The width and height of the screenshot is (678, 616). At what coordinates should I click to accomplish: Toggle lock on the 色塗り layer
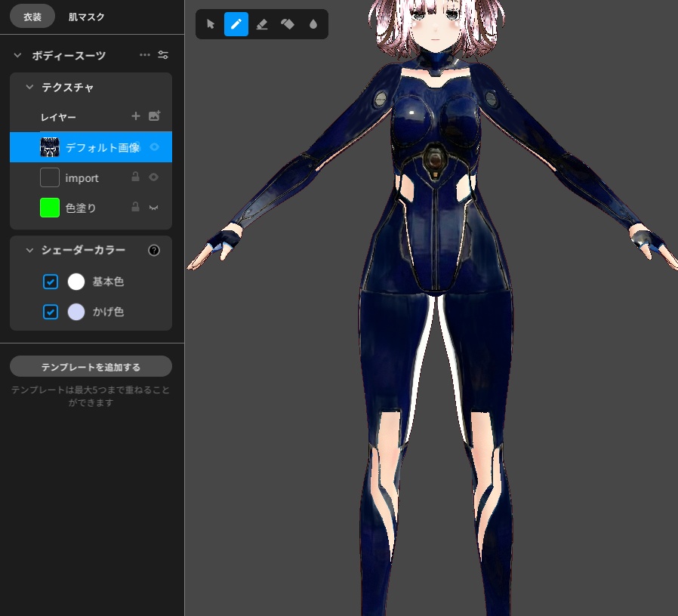coord(135,207)
